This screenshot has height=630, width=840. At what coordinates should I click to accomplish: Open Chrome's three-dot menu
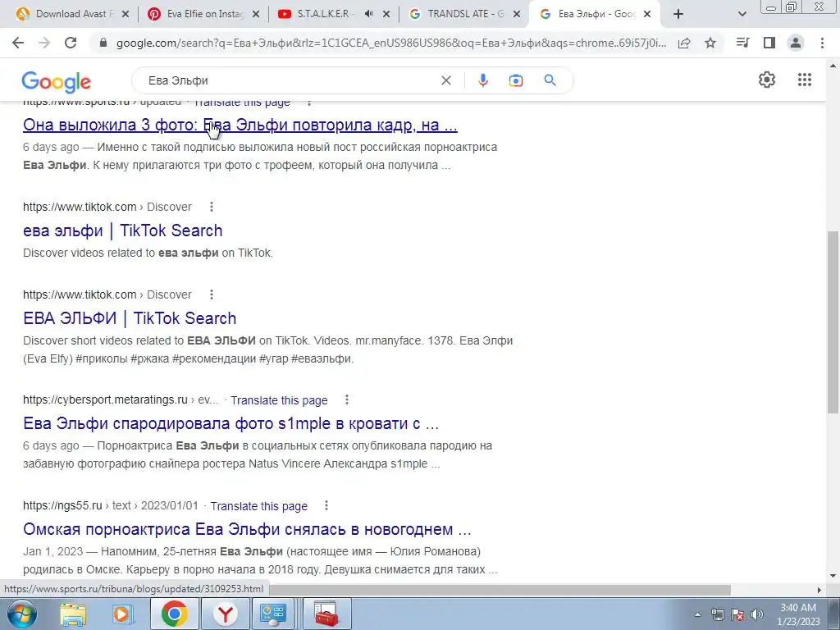click(x=822, y=43)
